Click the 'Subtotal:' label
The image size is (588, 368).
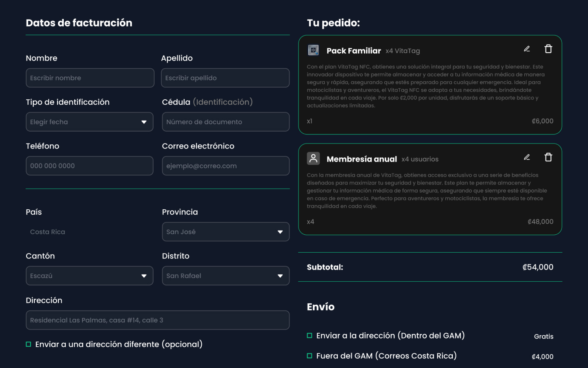coord(325,267)
